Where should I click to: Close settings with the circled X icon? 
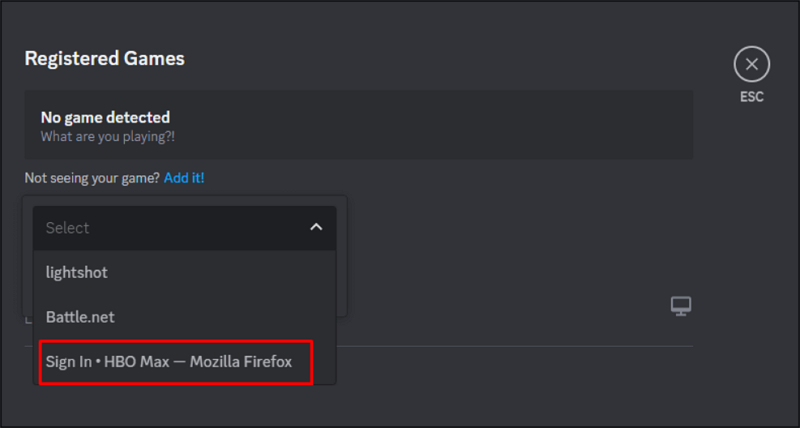(x=751, y=65)
